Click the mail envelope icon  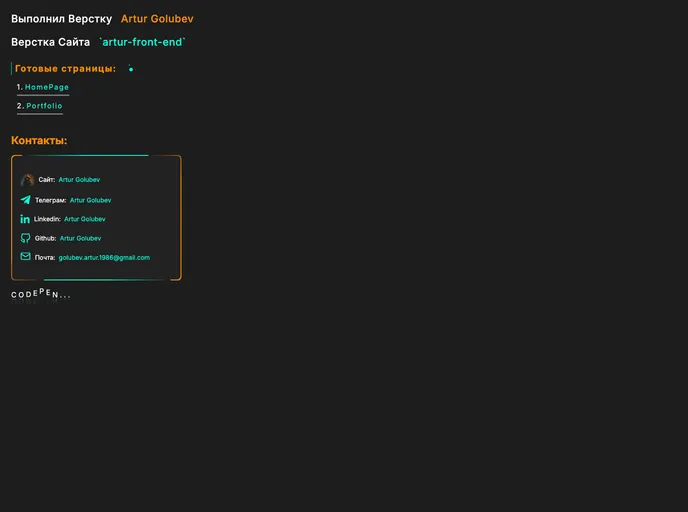pyautogui.click(x=25, y=256)
